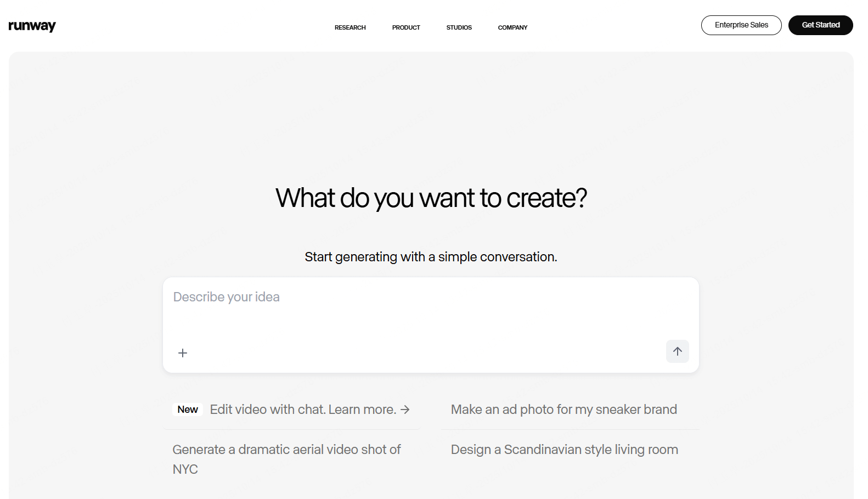Screen dimensions: 868x499
Task: Click the arrow after Learn more
Action: click(x=405, y=410)
